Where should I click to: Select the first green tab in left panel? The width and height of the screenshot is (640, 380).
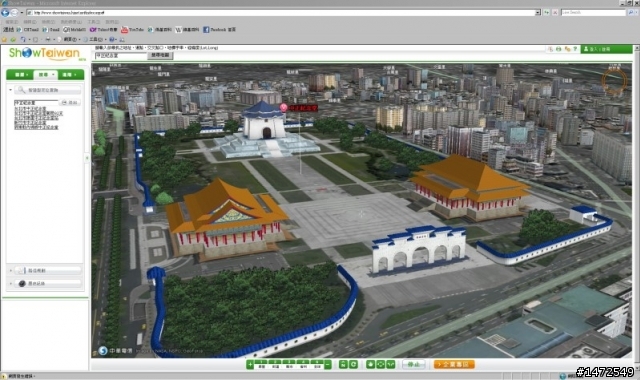pyautogui.click(x=20, y=75)
